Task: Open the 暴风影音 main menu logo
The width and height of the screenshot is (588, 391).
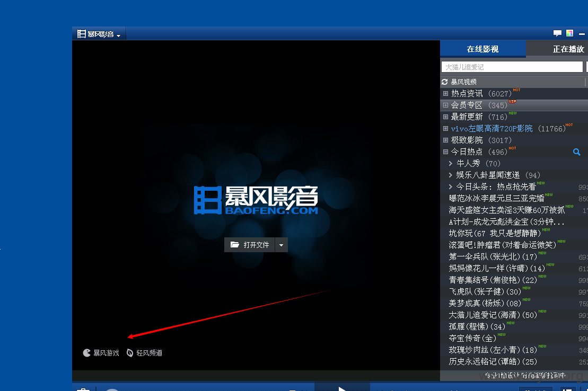Action: [99, 34]
